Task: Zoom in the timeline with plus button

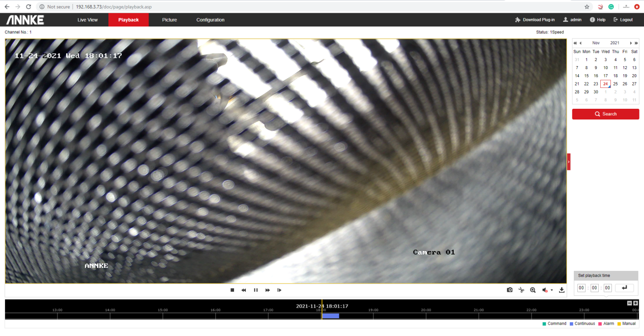Action: click(636, 303)
